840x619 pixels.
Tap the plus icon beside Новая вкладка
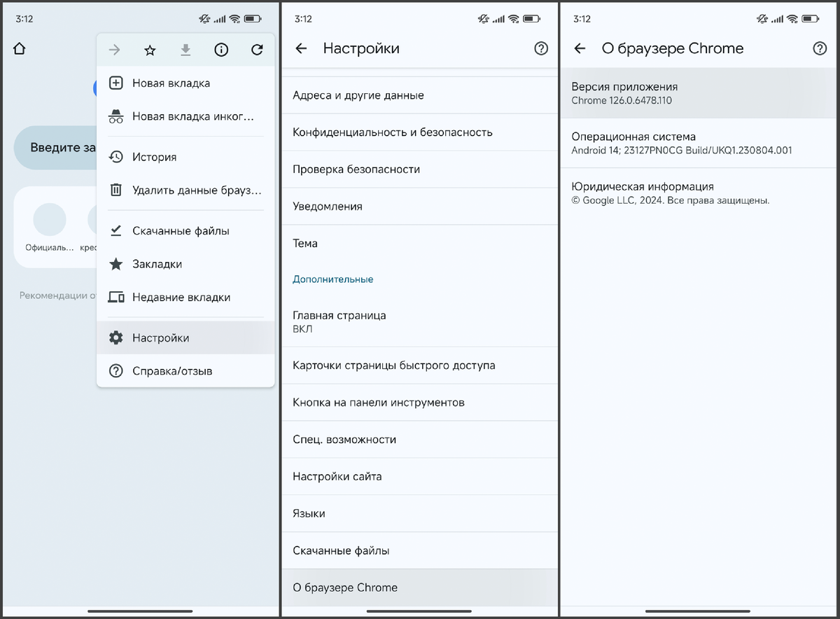[116, 83]
